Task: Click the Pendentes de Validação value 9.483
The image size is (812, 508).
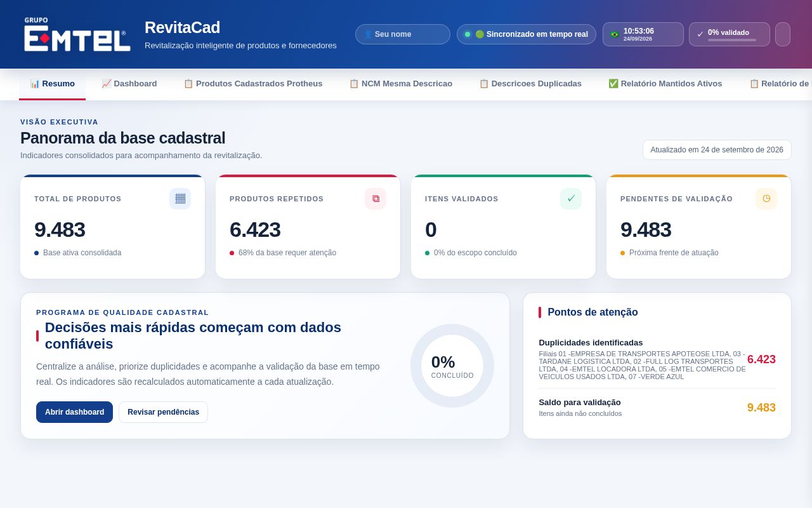Action: point(646,229)
